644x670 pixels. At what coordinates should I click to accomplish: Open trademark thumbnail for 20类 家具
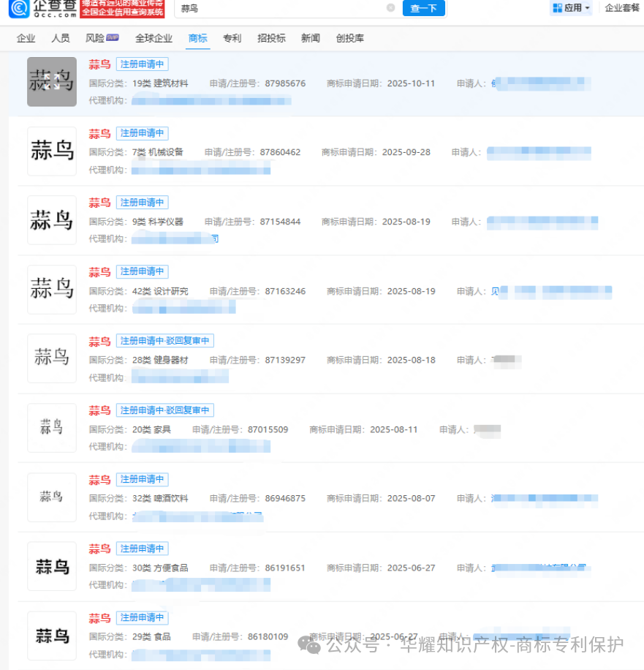point(52,428)
